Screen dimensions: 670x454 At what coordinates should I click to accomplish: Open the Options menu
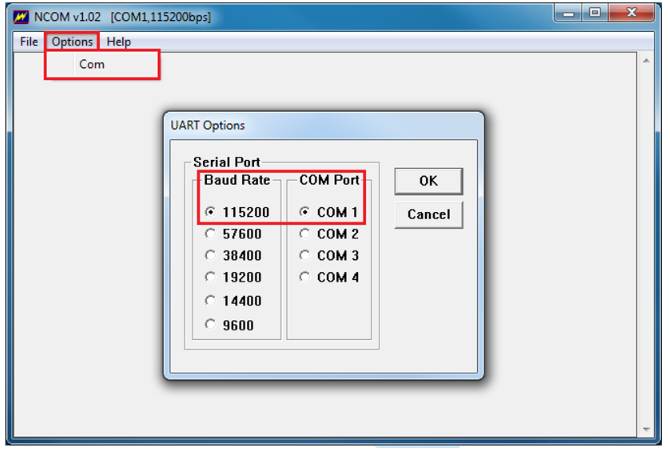tap(72, 42)
